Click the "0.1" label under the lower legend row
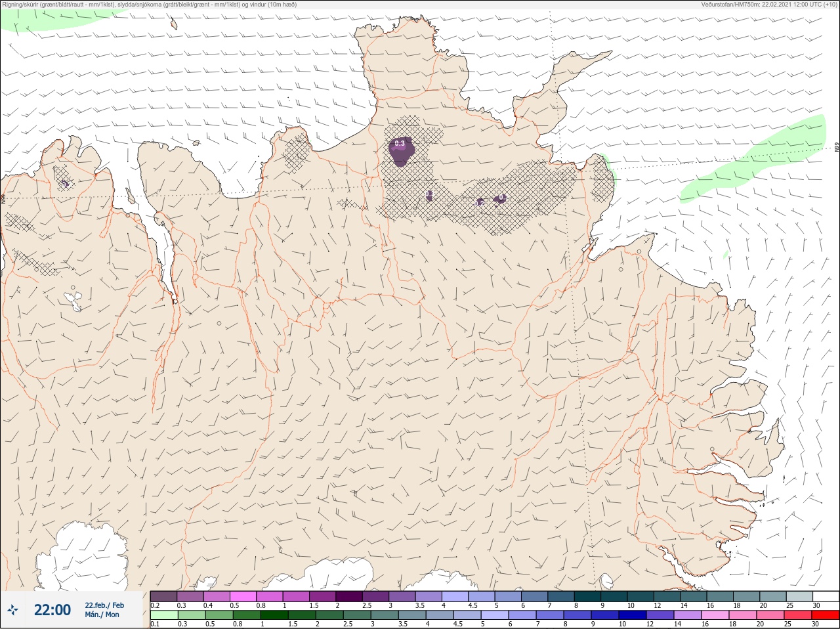 155,624
